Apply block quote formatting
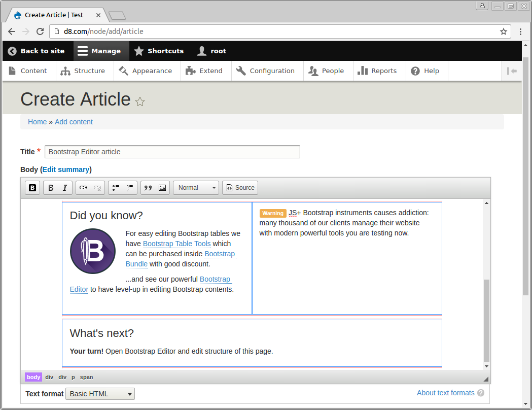Viewport: 532px width, 410px height. (x=148, y=188)
